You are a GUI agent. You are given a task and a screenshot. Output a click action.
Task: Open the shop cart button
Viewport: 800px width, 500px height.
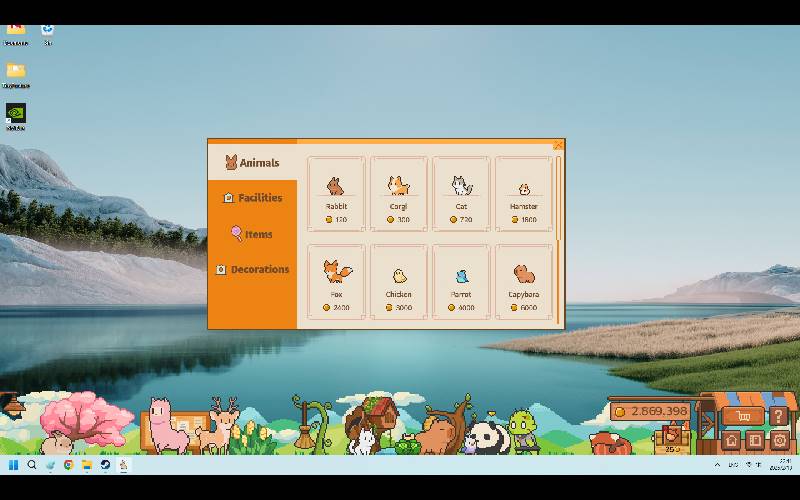[x=743, y=416]
